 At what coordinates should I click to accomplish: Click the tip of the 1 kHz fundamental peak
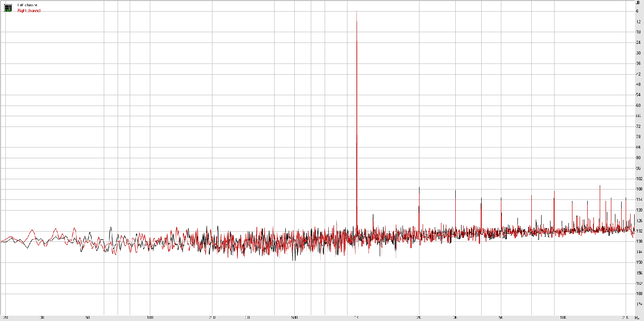pos(356,12)
